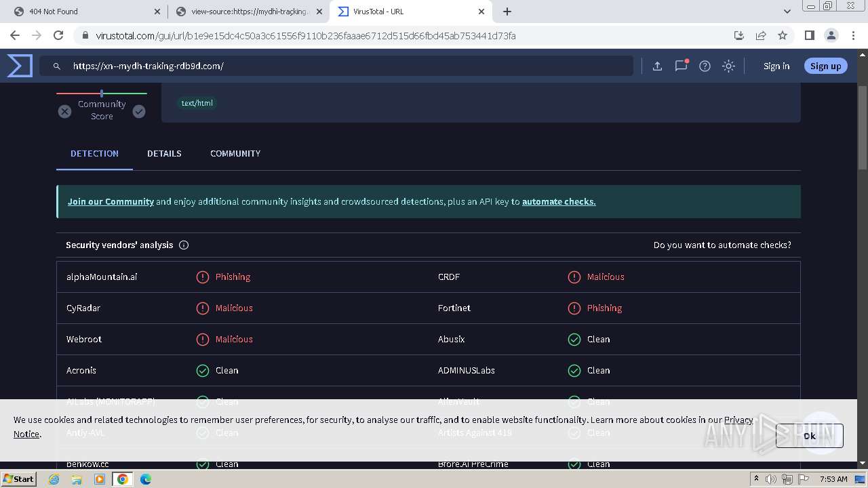
Task: Reload the page
Action: tap(58, 35)
